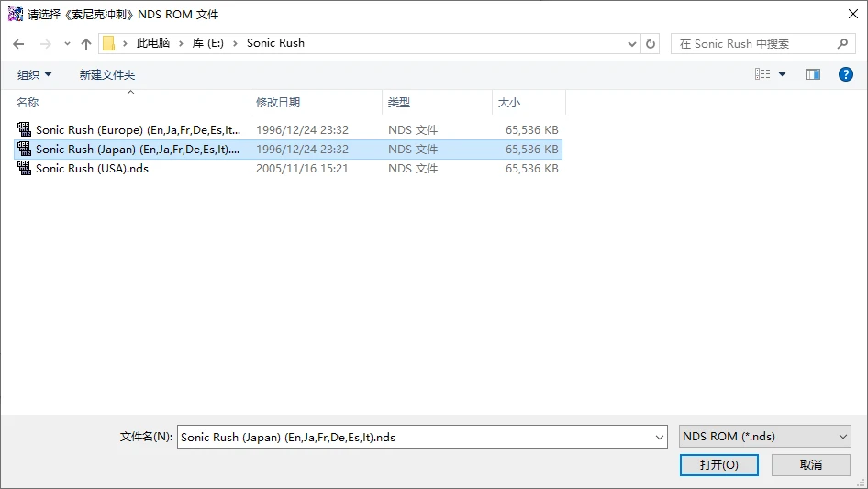868x489 pixels.
Task: Click the 2005/11/16 15:21 date cell
Action: pyautogui.click(x=302, y=169)
